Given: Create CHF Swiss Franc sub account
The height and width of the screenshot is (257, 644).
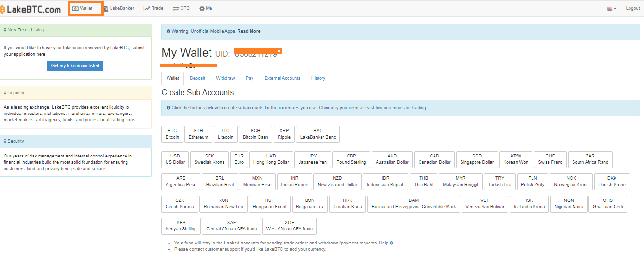Looking at the screenshot, I should pyautogui.click(x=550, y=159).
